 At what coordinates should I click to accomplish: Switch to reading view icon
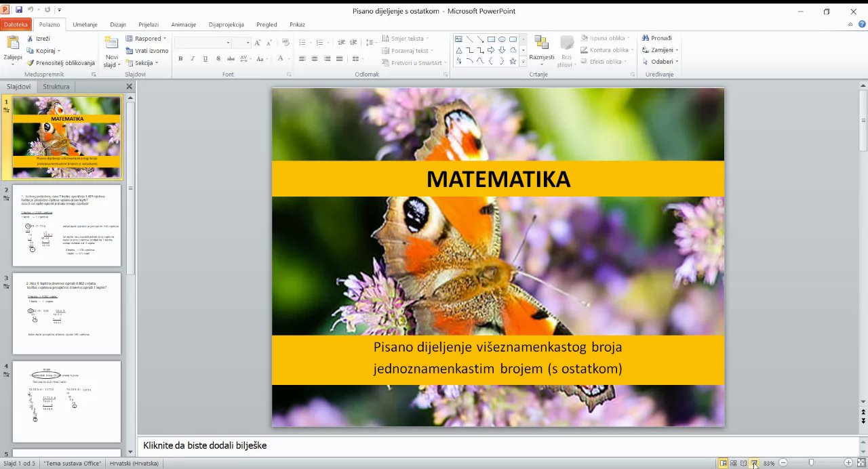[744, 464]
